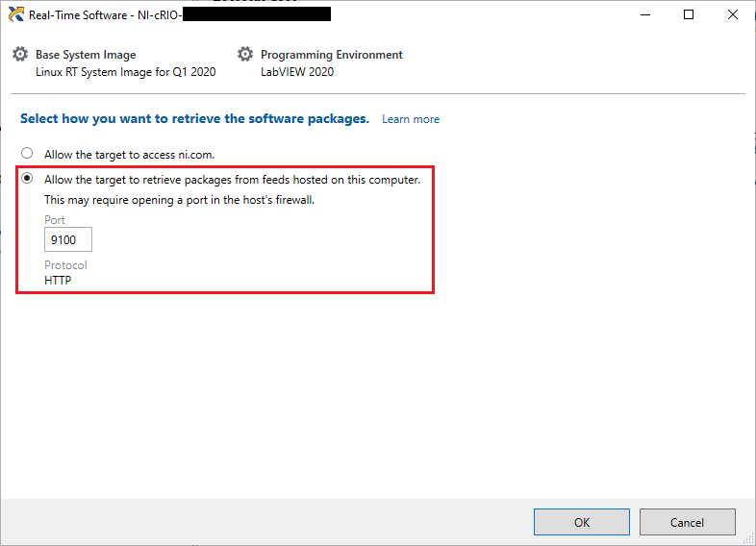
Task: Open the Learn more link
Action: [x=411, y=119]
